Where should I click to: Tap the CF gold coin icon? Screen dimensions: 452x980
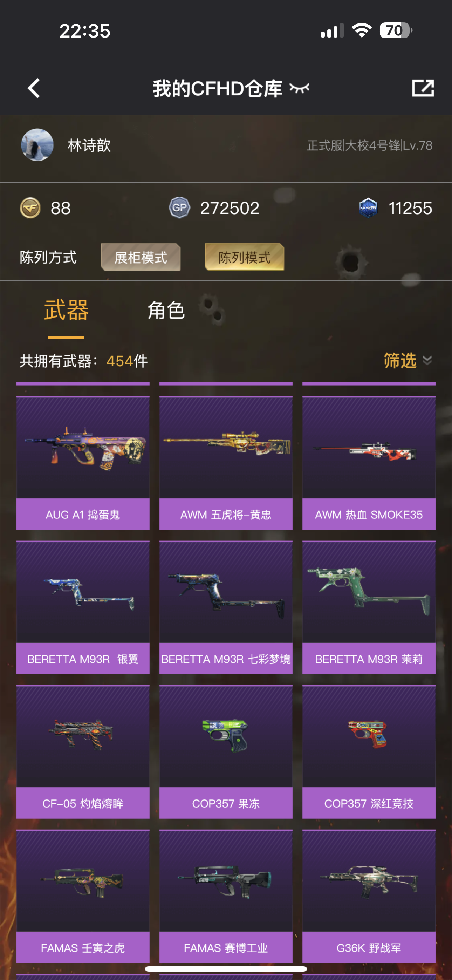(30, 208)
